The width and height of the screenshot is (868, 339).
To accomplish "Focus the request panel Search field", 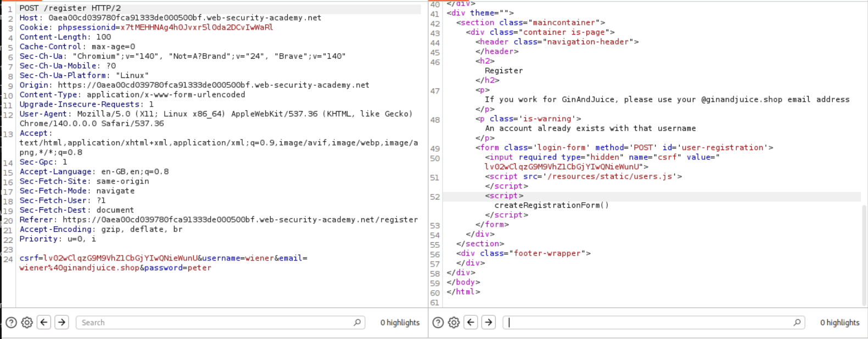I will tap(214, 323).
